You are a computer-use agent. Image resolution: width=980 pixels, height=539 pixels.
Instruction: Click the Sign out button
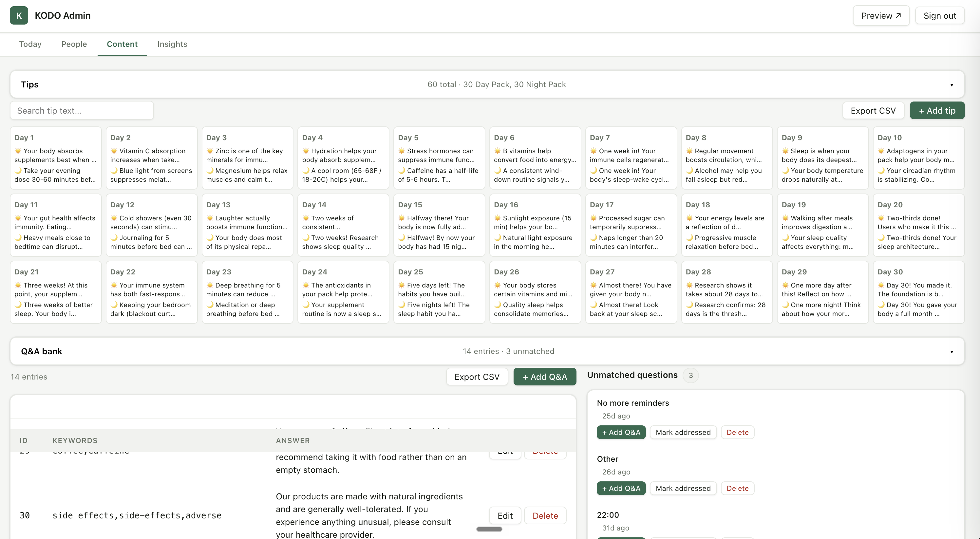939,16
